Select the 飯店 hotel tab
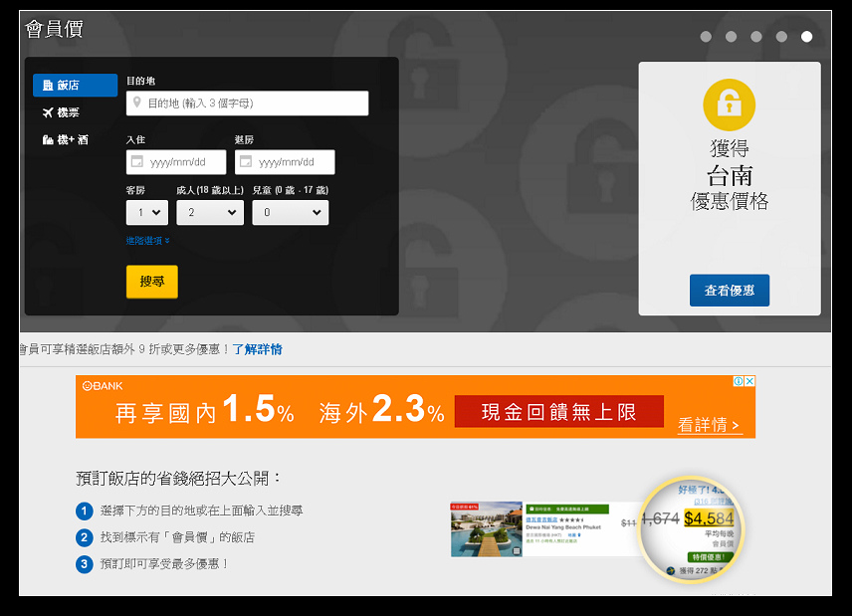This screenshot has height=616, width=852. coord(75,86)
